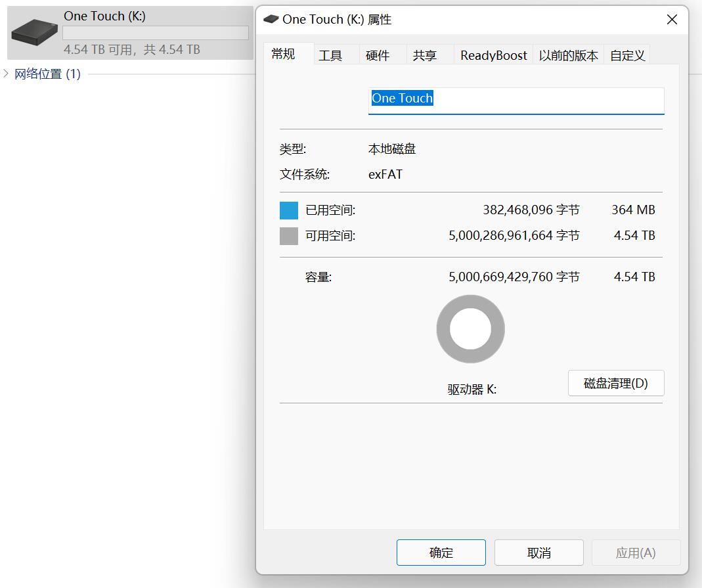The image size is (702, 588).
Task: Select the 网络位置 (1) group header text
Action: [47, 74]
